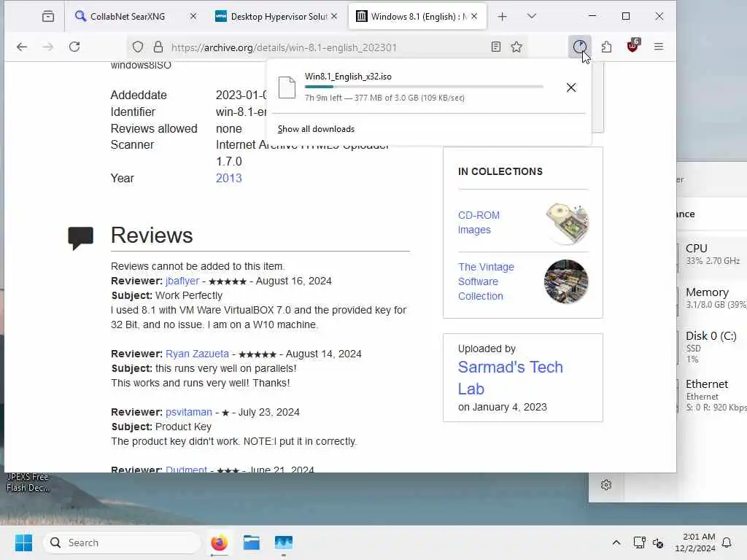Image resolution: width=747 pixels, height=560 pixels.
Task: Open network status tray icon
Action: pyautogui.click(x=639, y=542)
